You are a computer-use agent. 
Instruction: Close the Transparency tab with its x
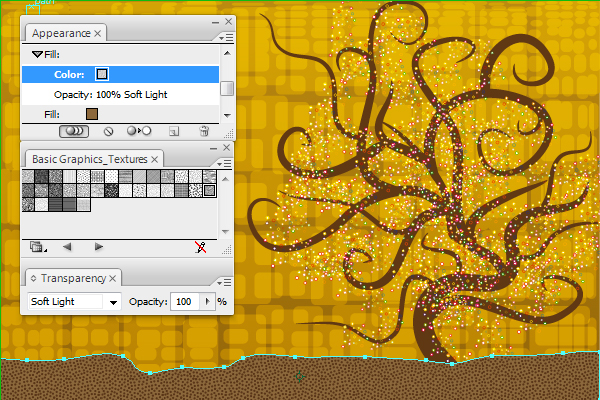click(112, 279)
